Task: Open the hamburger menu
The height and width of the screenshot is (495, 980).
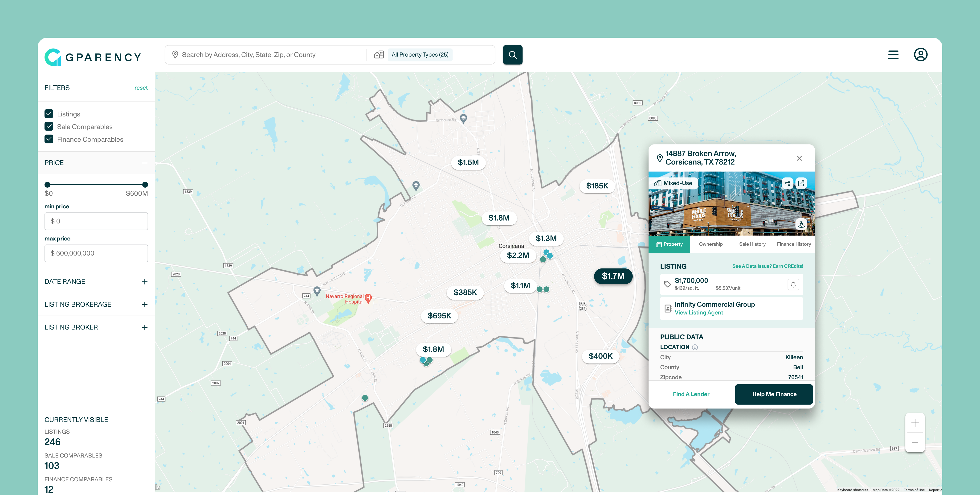Action: pos(893,55)
